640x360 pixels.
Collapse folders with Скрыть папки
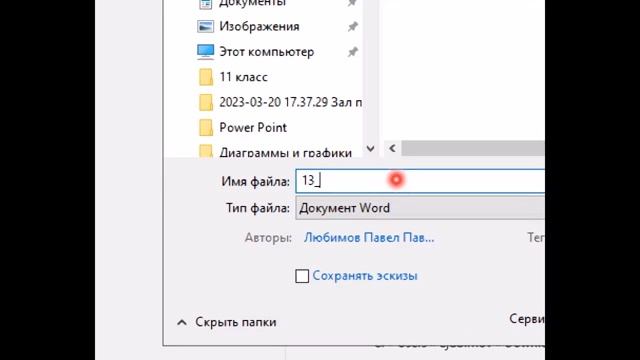pyautogui.click(x=227, y=322)
